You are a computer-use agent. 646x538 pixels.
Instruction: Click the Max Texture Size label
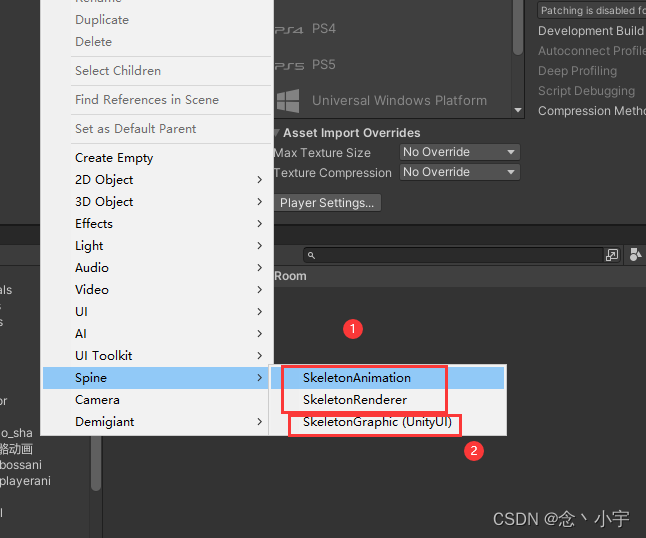click(322, 153)
